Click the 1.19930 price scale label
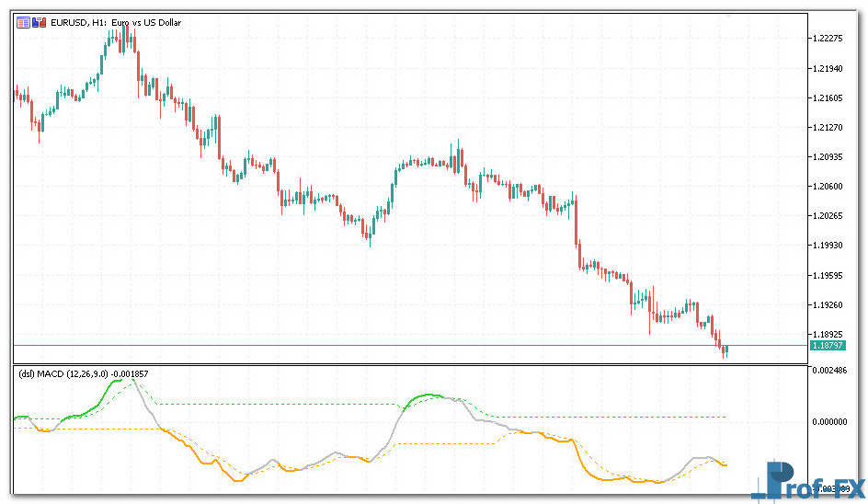The width and height of the screenshot is (868, 504). tap(828, 246)
